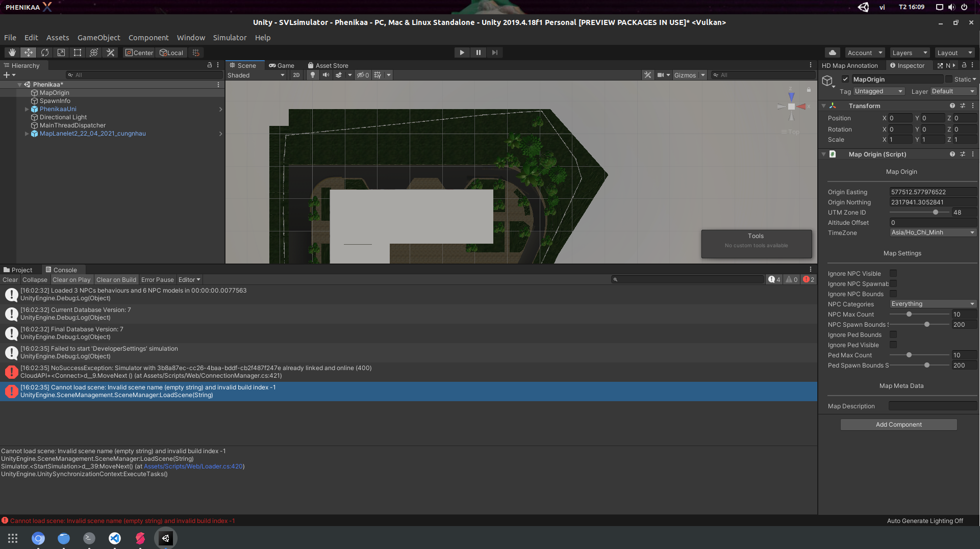Open the NPC Categories dropdown
This screenshot has height=549, width=980.
pyautogui.click(x=933, y=304)
